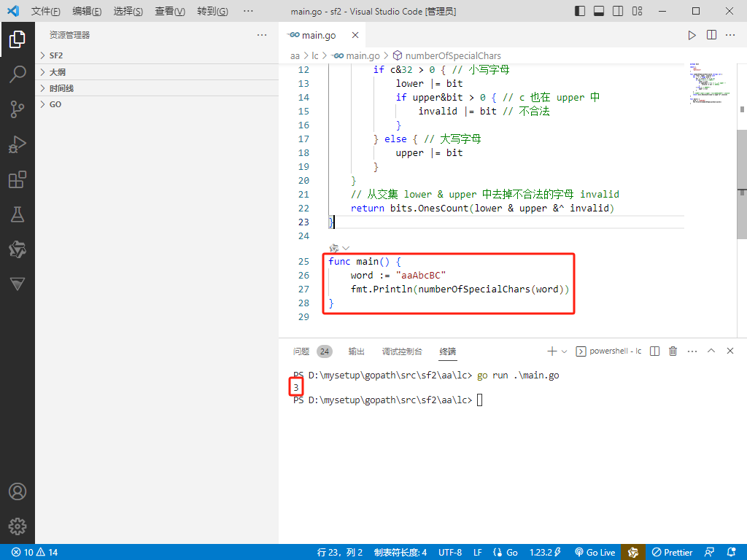Open the 文件(F) menu

point(46,11)
